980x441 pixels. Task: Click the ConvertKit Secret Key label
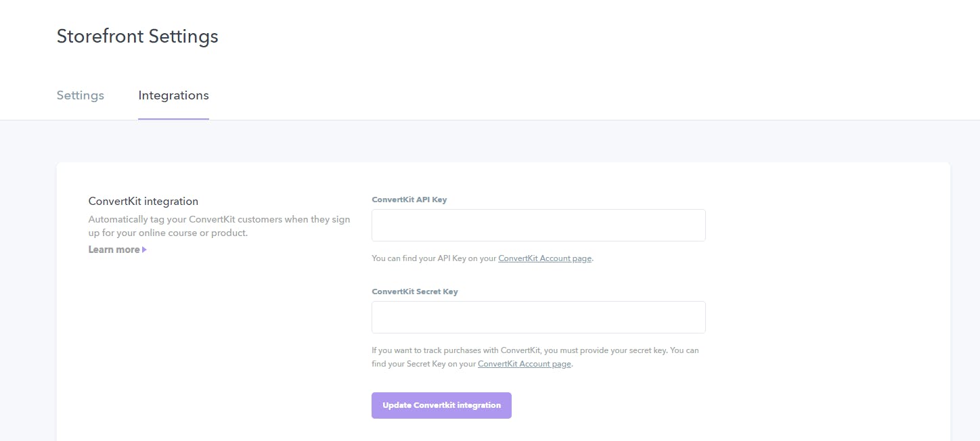pyautogui.click(x=415, y=292)
